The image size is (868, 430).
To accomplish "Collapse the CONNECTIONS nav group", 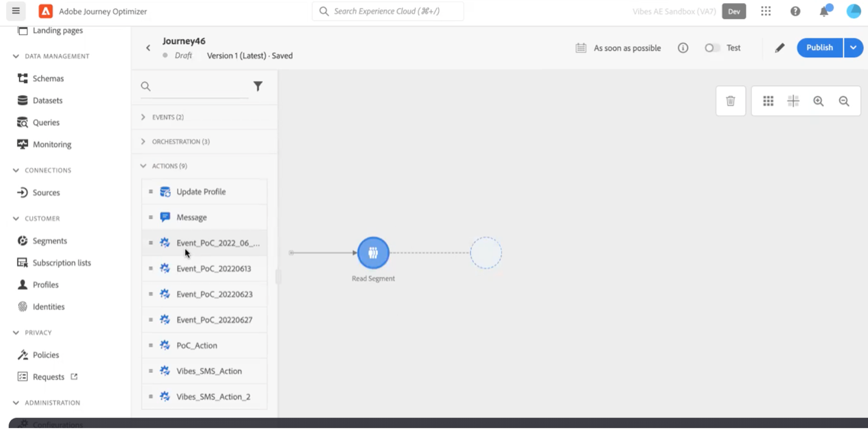I will [x=16, y=170].
